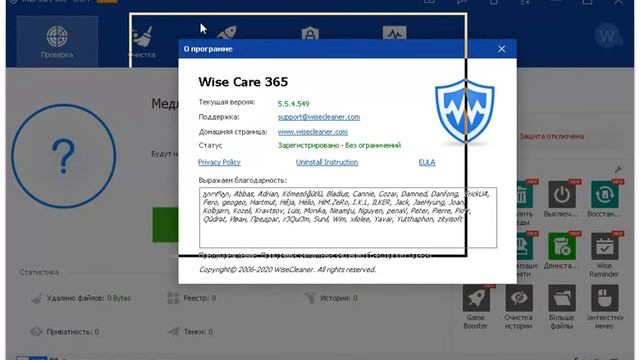
Task: Click the 'Домашняя страница:' label
Action: [233, 132]
